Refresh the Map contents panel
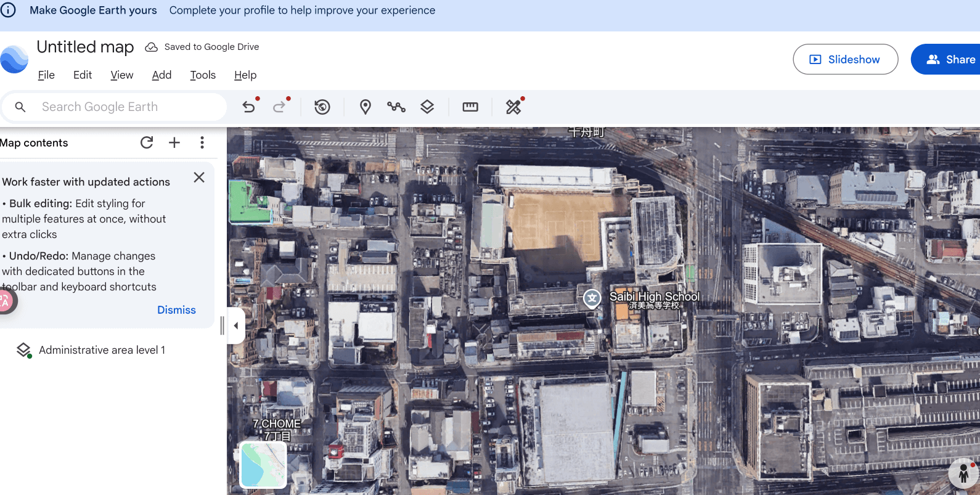The image size is (980, 495). (x=147, y=143)
